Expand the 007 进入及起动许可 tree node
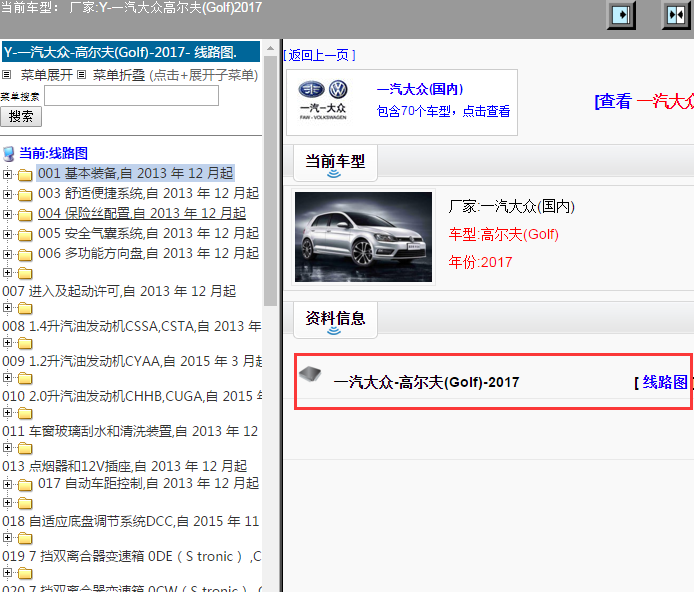 pyautogui.click(x=7, y=273)
